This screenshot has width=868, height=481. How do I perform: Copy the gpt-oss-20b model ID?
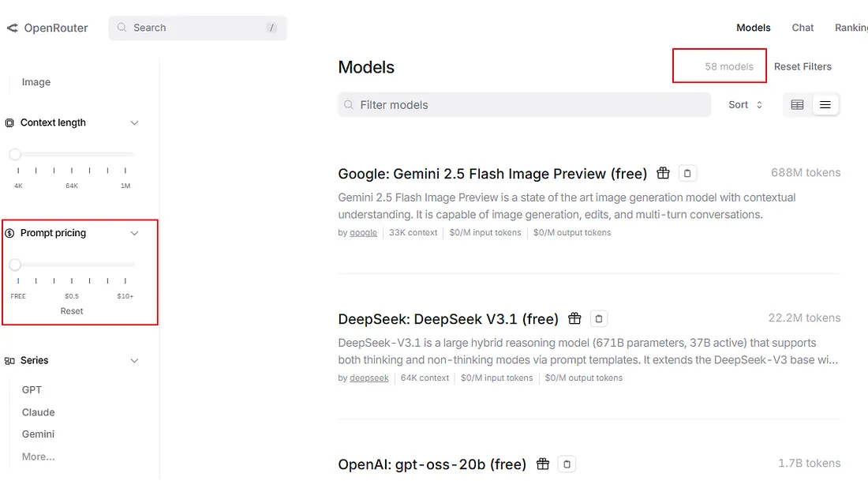(567, 464)
